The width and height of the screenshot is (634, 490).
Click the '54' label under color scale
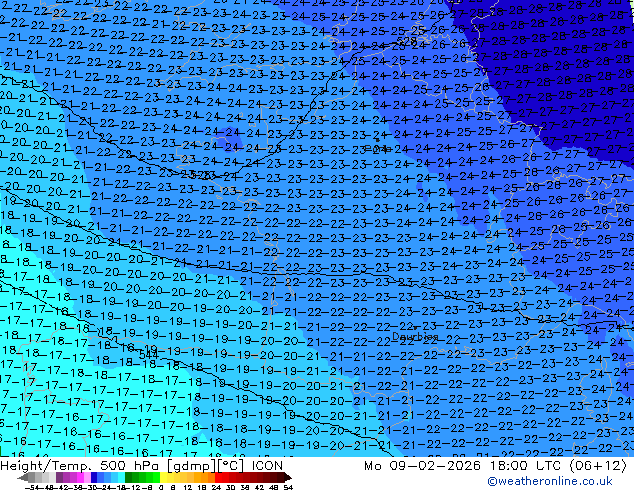click(288, 488)
